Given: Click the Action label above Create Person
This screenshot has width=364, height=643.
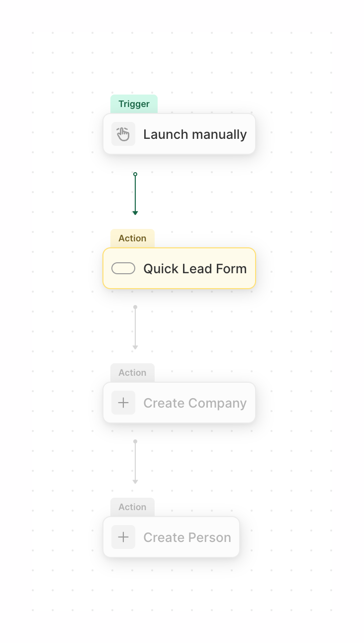Looking at the screenshot, I should click(132, 507).
